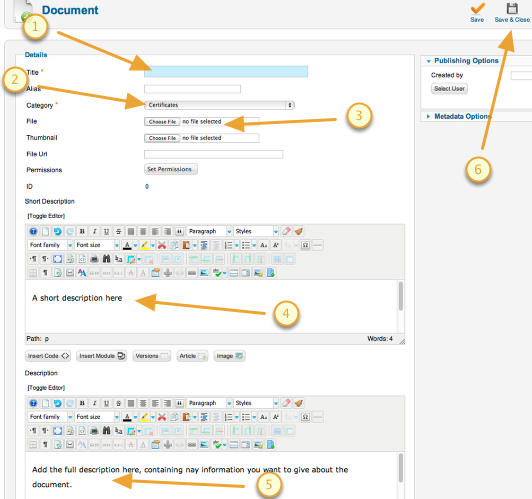The height and width of the screenshot is (499, 532).
Task: Toggle visual characters pilcrow in Short Description editor
Action: 45,273
